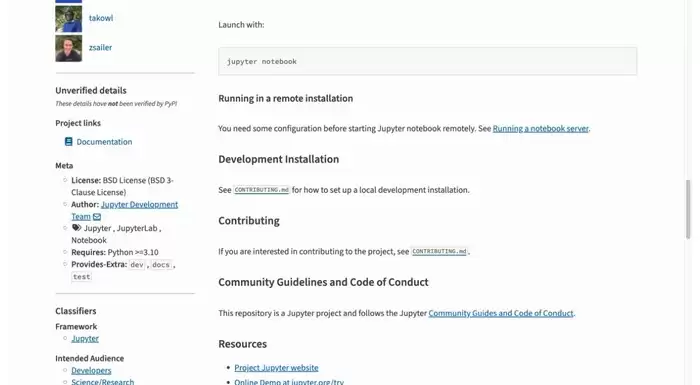Click the 'Launch with:' text

tap(241, 25)
